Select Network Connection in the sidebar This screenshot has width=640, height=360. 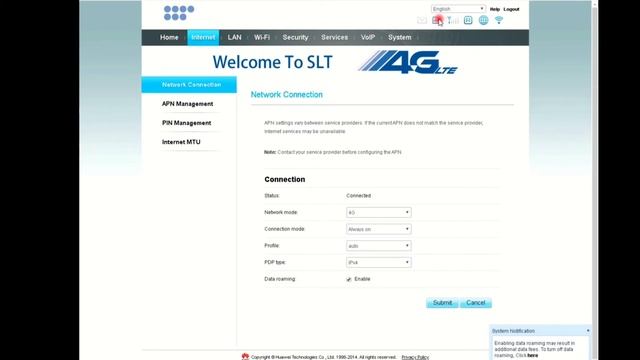tap(189, 84)
